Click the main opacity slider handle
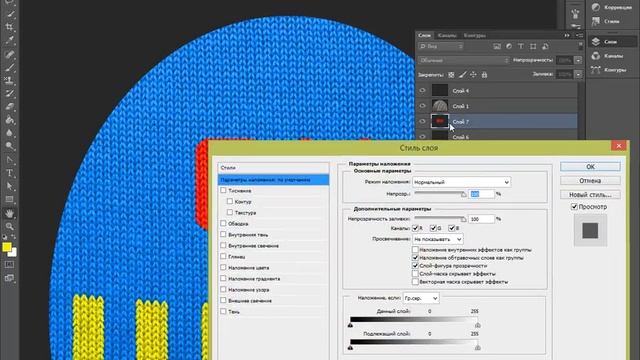 click(x=464, y=194)
